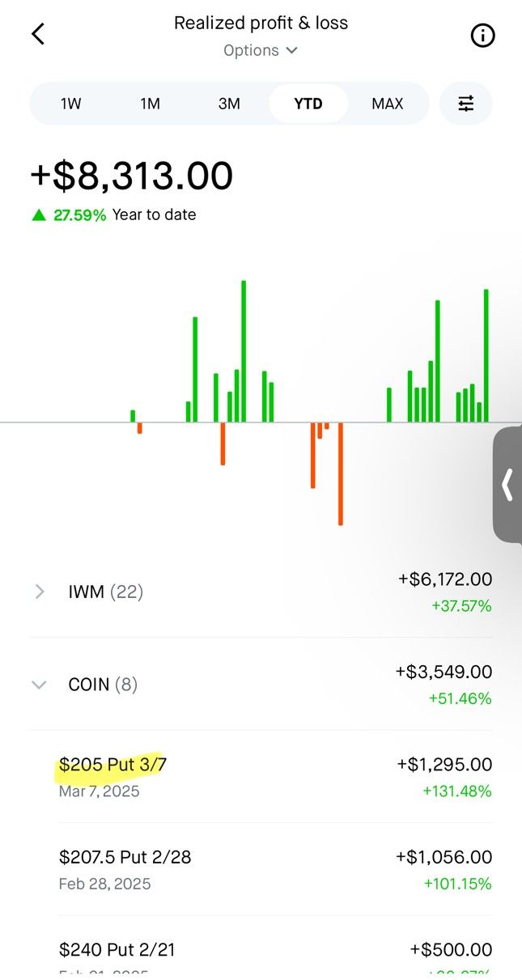The image size is (522, 980).
Task: Collapse the COIN positions group
Action: [x=261, y=685]
